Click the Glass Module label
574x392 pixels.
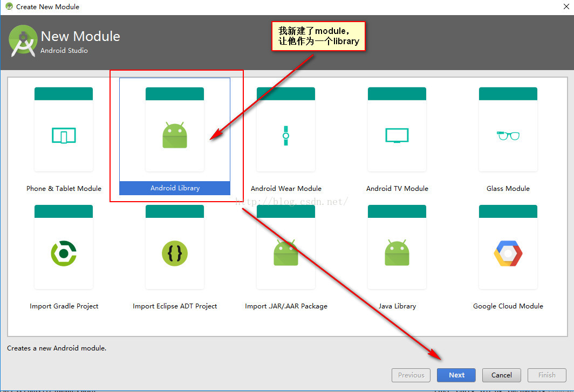coord(508,189)
